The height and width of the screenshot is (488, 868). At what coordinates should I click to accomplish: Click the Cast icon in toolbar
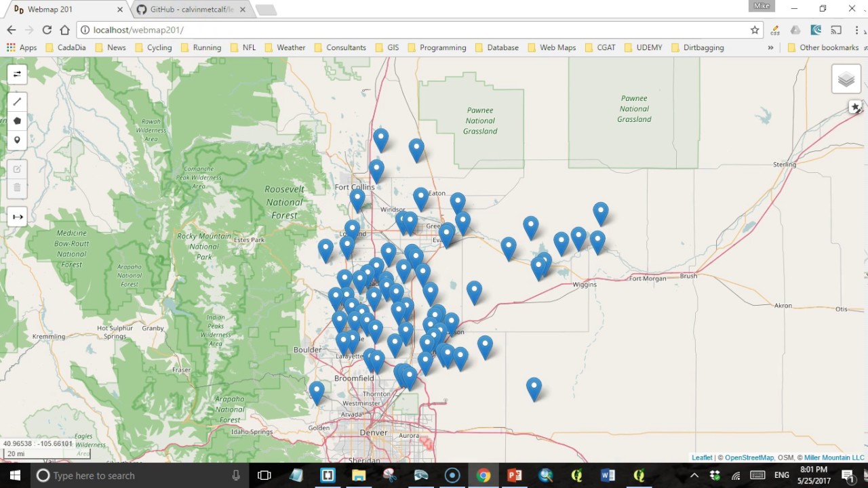836,30
